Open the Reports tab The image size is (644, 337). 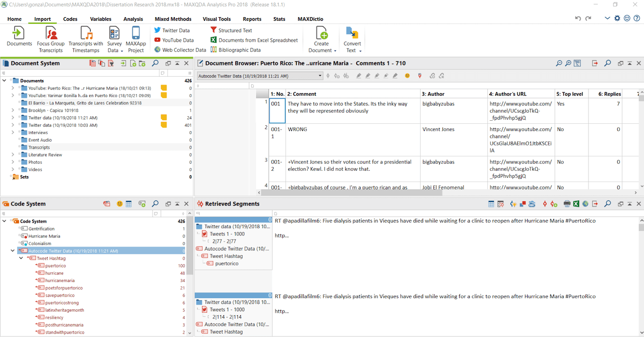(252, 19)
